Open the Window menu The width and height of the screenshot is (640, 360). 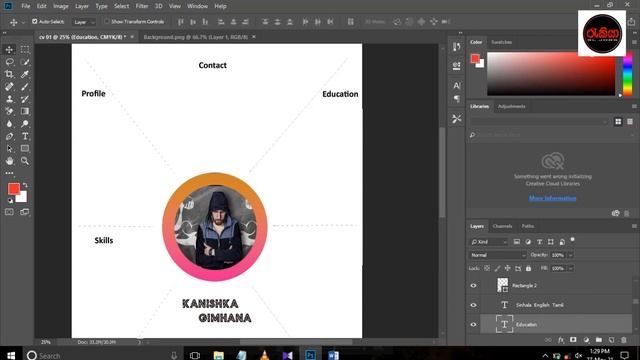click(x=198, y=6)
